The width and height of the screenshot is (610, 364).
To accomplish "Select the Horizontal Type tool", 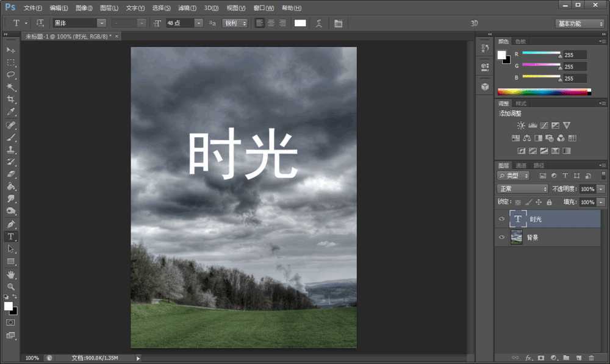I will (x=10, y=237).
